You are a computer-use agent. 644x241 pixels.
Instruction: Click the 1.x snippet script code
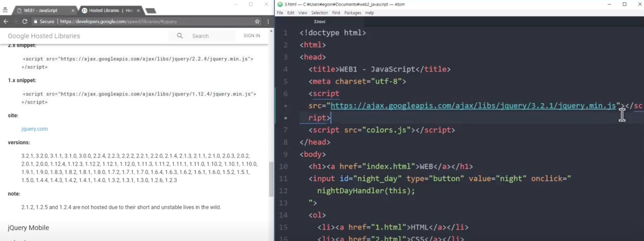tap(139, 98)
